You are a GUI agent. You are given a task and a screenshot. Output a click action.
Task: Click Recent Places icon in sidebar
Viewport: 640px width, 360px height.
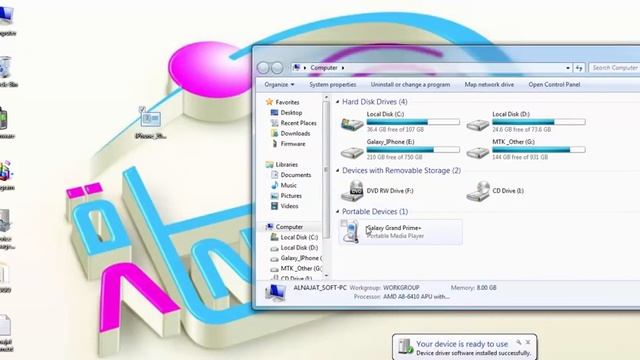(x=274, y=123)
